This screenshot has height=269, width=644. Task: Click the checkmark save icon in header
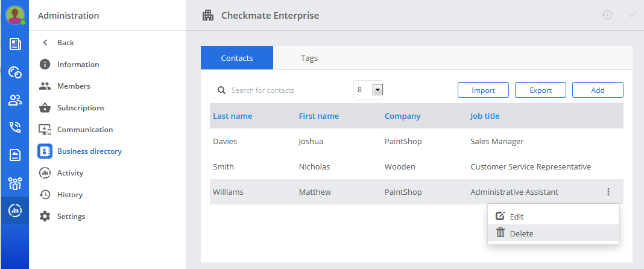(x=633, y=15)
